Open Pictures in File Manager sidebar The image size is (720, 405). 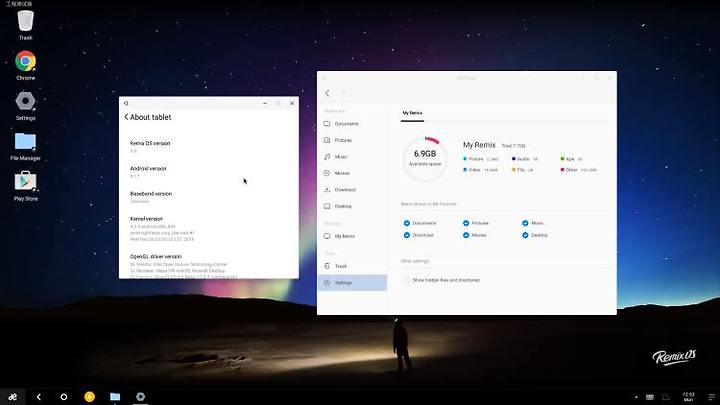(352, 140)
